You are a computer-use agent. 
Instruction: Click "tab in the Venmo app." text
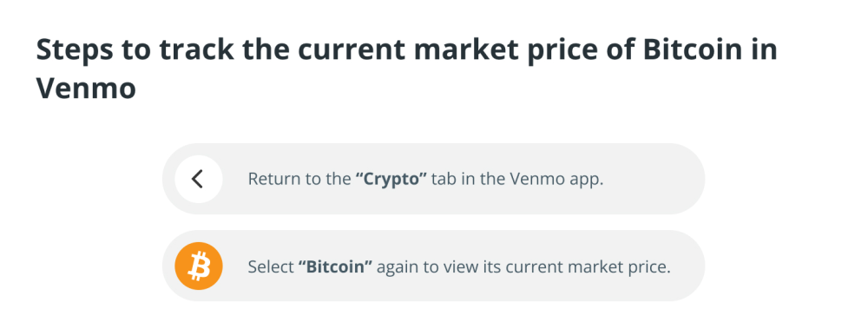[517, 180]
